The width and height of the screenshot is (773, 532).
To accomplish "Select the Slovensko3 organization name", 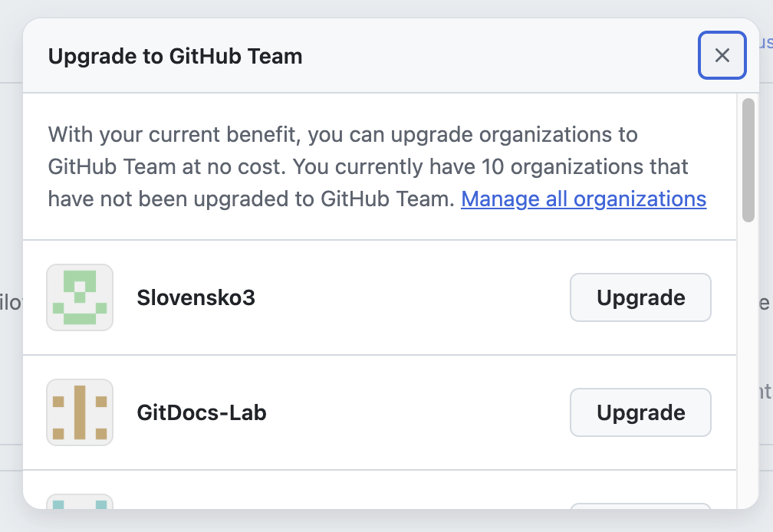I will click(196, 297).
